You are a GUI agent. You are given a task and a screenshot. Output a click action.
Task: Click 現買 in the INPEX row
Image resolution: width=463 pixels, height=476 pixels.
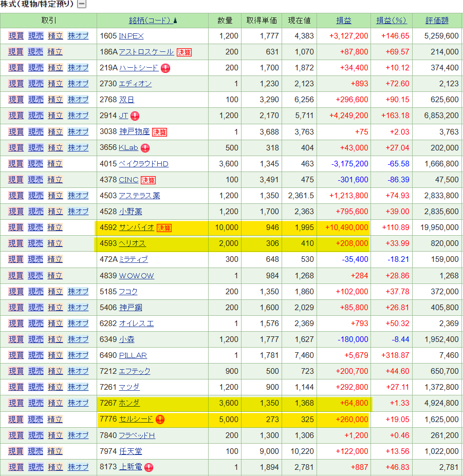point(16,36)
